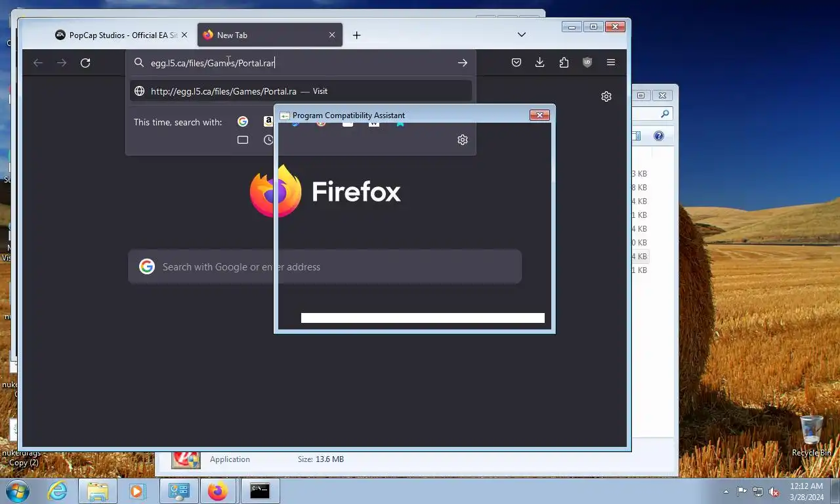Open Firefox application hamburger menu
This screenshot has height=504, width=840.
611,62
